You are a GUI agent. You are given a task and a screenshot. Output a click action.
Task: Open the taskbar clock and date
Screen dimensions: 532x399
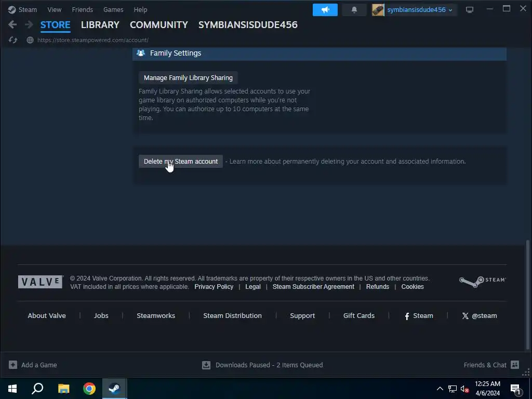[x=487, y=389]
